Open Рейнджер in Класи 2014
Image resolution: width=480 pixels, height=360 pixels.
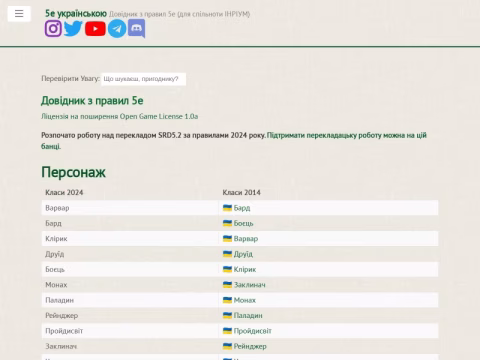pyautogui.click(x=250, y=346)
